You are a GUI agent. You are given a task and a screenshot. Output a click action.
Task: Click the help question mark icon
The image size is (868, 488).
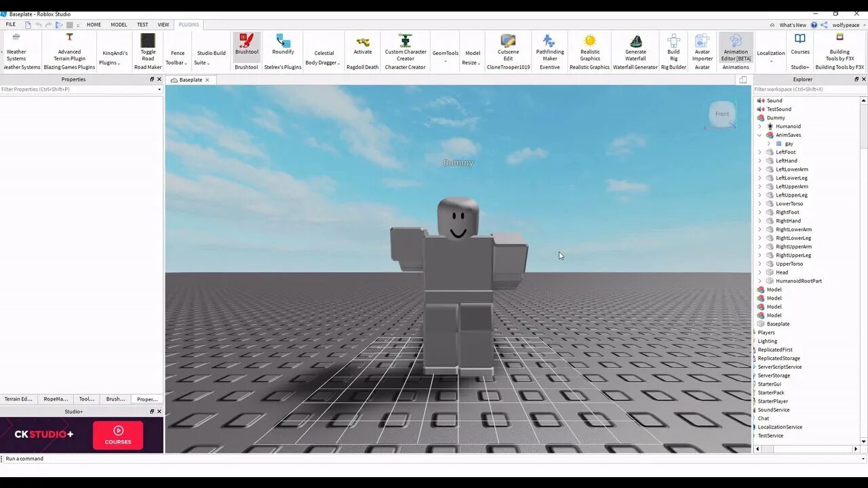click(x=814, y=25)
